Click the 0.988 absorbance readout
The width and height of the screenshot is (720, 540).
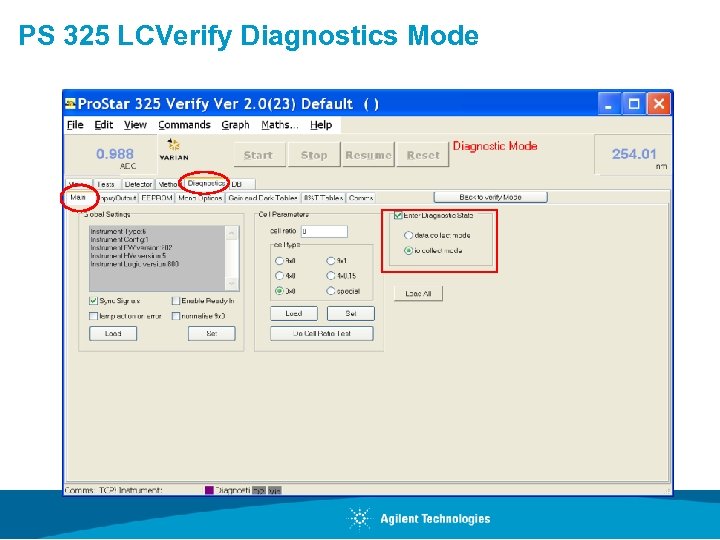click(x=115, y=154)
